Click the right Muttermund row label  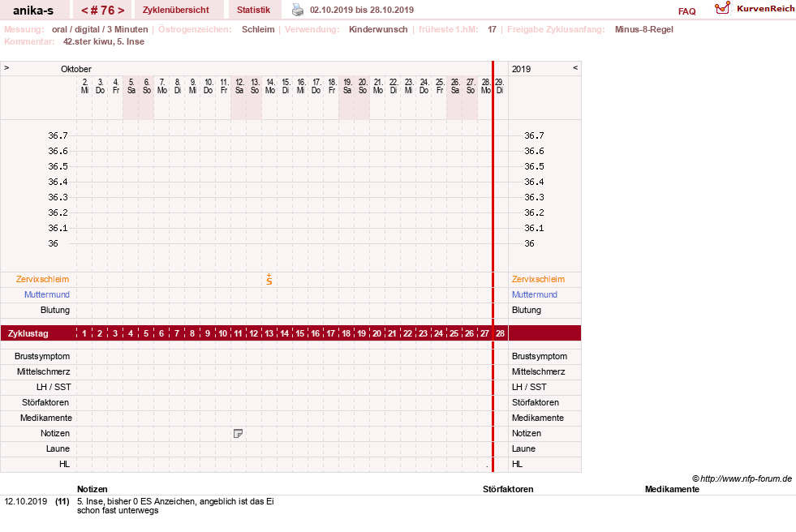tap(535, 294)
